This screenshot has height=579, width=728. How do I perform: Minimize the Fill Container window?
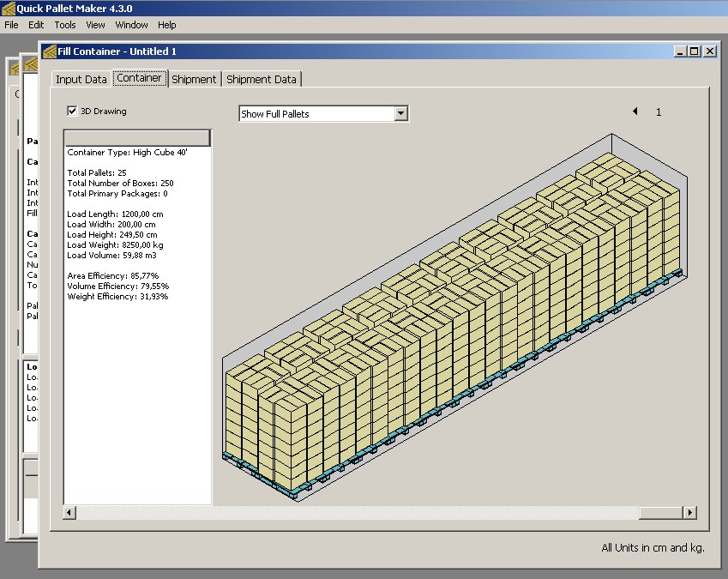(680, 51)
